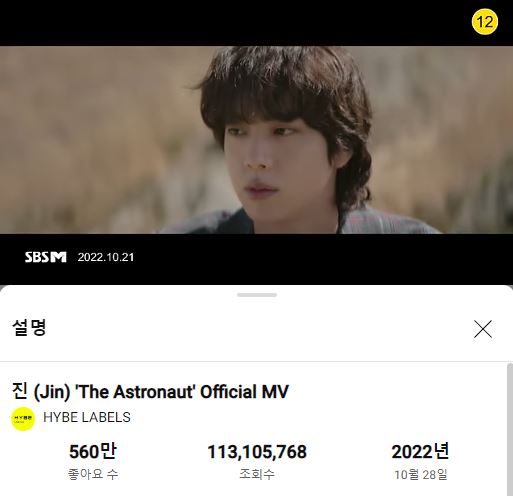Tap the 설명 panel heading

[29, 328]
